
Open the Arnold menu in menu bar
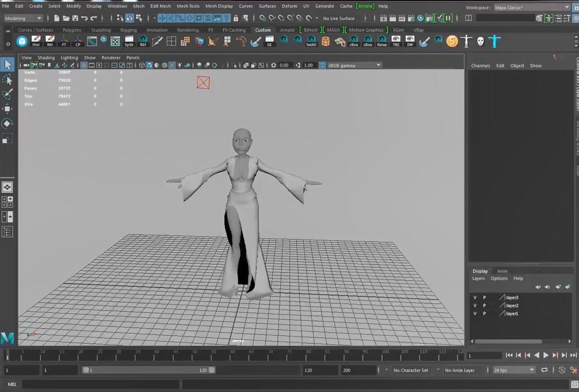pyautogui.click(x=365, y=6)
